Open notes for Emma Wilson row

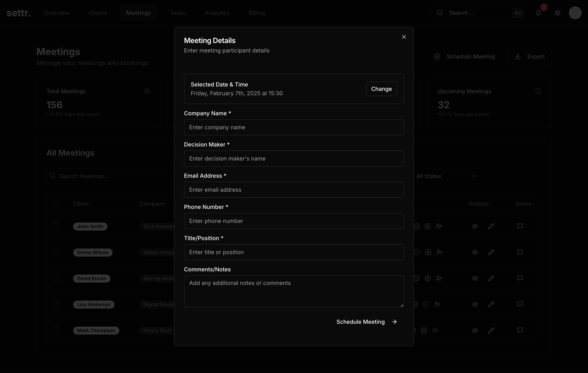[520, 252]
